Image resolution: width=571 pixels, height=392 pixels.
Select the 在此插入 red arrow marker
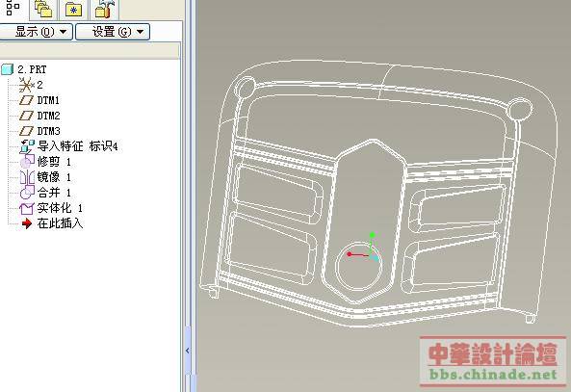(27, 223)
